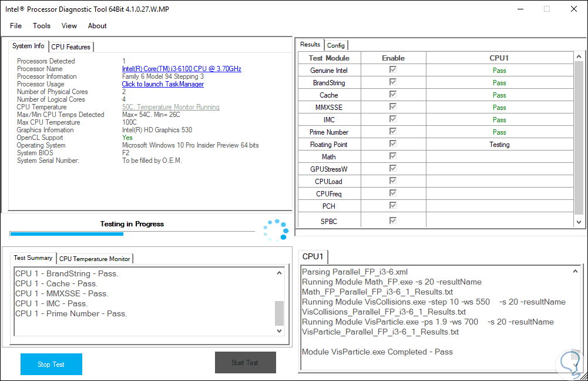Screen dimensions: 588x381
Task: Click the Floating Point Testing status cell
Action: pyautogui.click(x=499, y=145)
